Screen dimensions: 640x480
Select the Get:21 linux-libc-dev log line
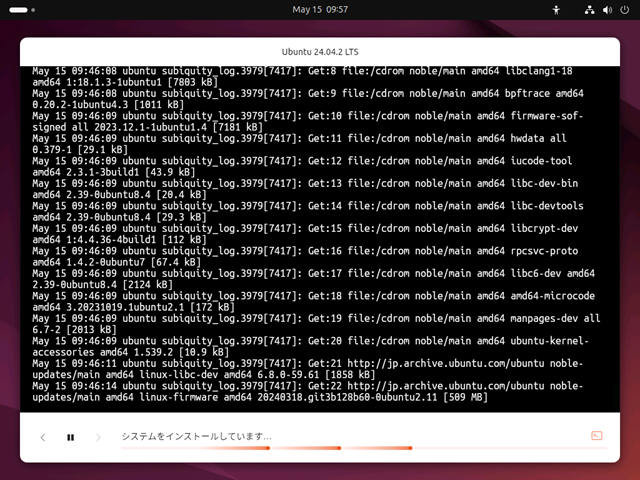pos(308,369)
